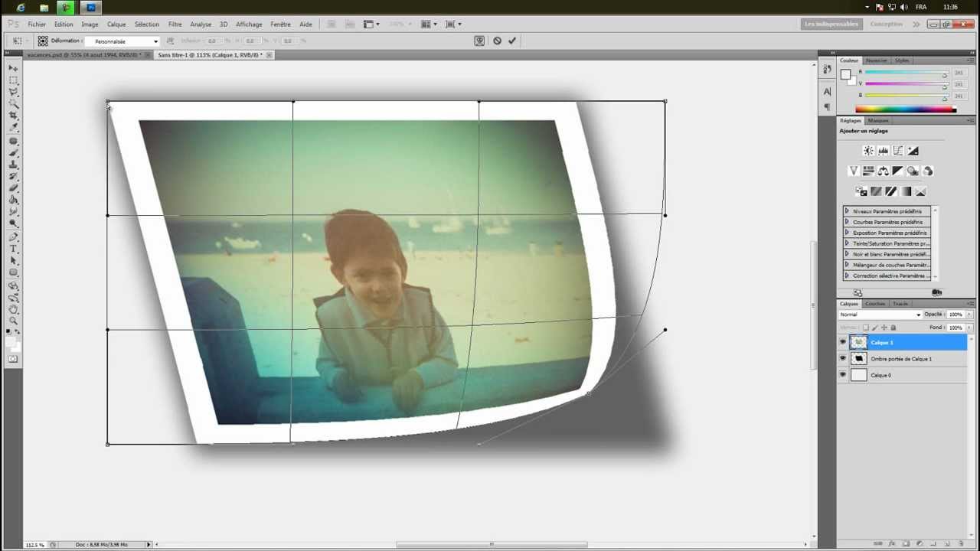980x551 pixels.
Task: Toggle visibility of Calque 0 layer
Action: click(843, 375)
